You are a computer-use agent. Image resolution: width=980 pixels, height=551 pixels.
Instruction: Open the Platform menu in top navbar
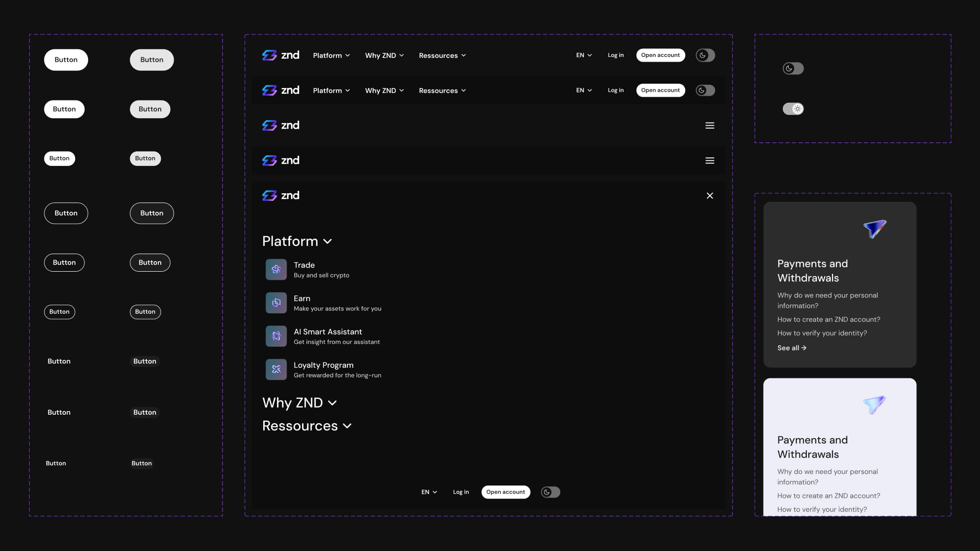(x=331, y=55)
